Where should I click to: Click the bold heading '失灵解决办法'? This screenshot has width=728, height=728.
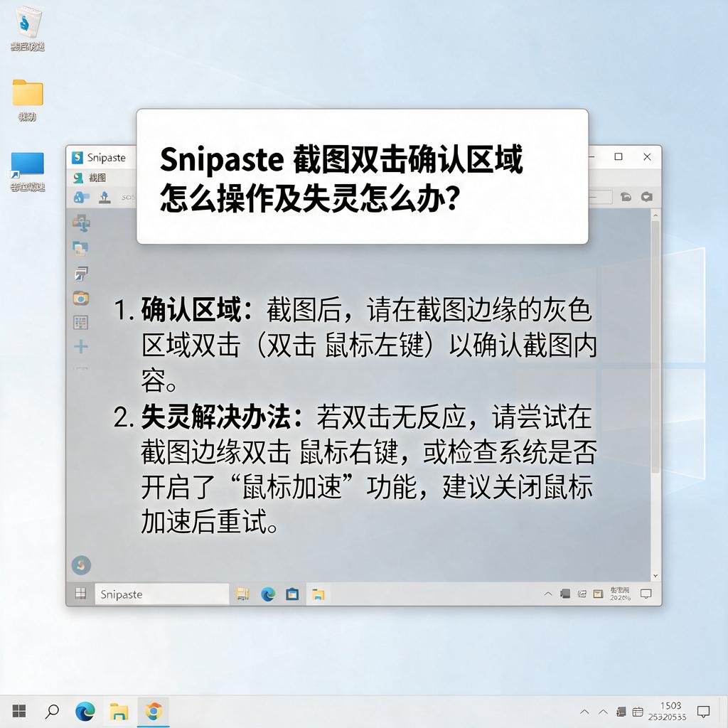point(216,417)
